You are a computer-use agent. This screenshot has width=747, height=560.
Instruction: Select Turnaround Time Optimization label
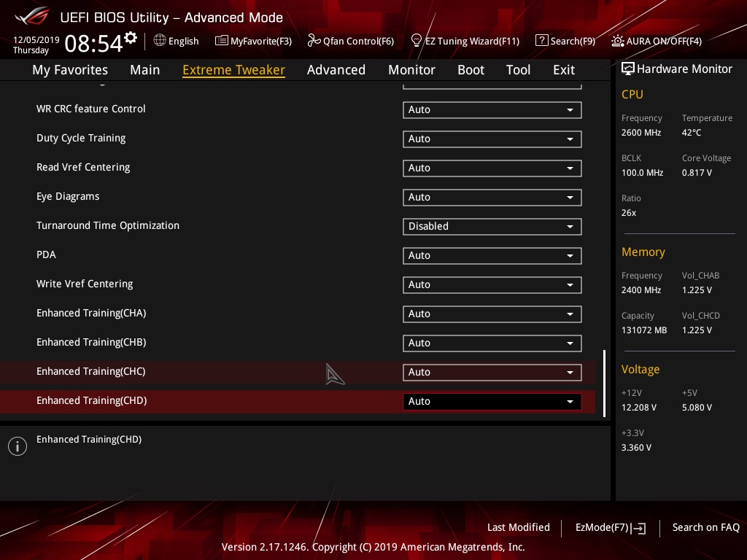point(108,226)
